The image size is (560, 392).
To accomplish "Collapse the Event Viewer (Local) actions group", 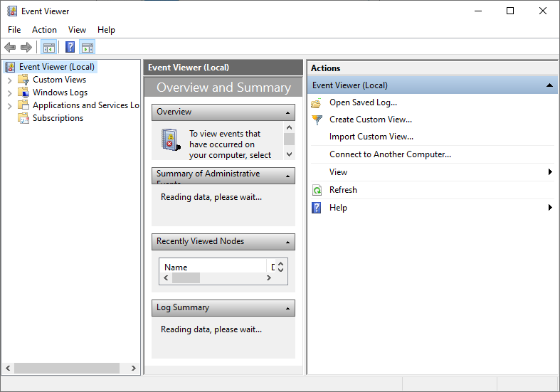I will pyautogui.click(x=549, y=85).
